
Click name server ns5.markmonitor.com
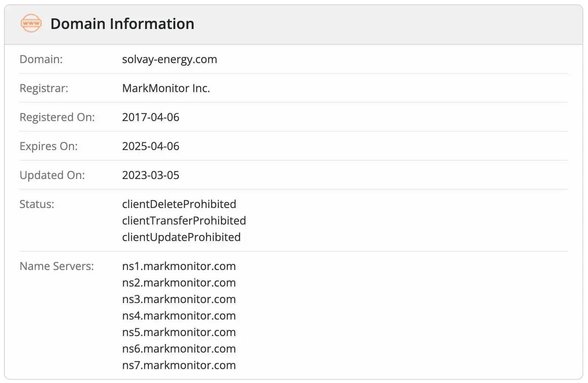(179, 332)
